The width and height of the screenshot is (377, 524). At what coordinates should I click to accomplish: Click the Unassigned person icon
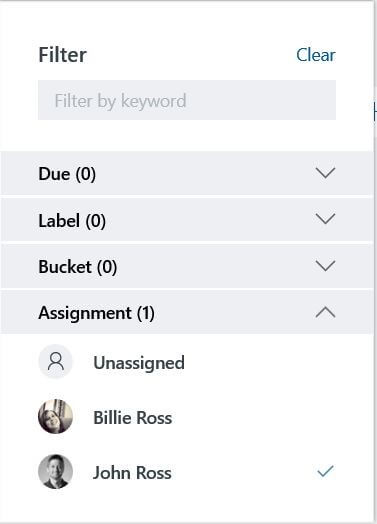tap(55, 362)
